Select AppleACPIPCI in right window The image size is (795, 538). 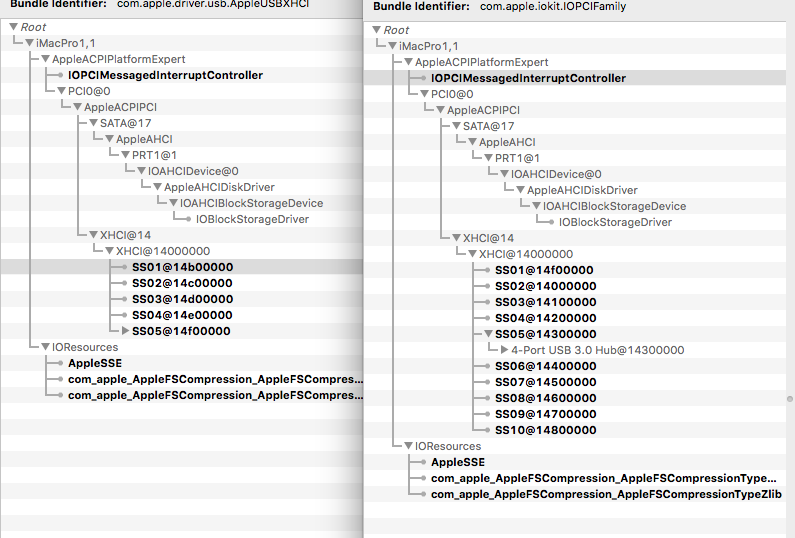(x=483, y=110)
